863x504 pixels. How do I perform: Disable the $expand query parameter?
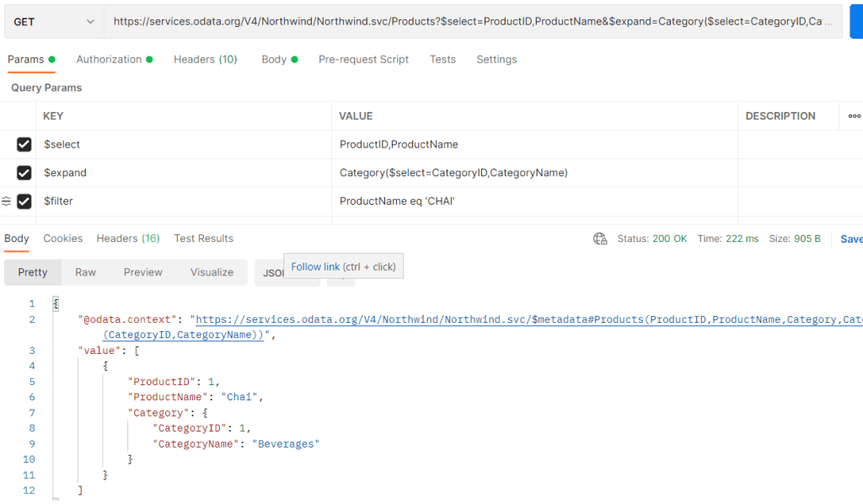(24, 173)
